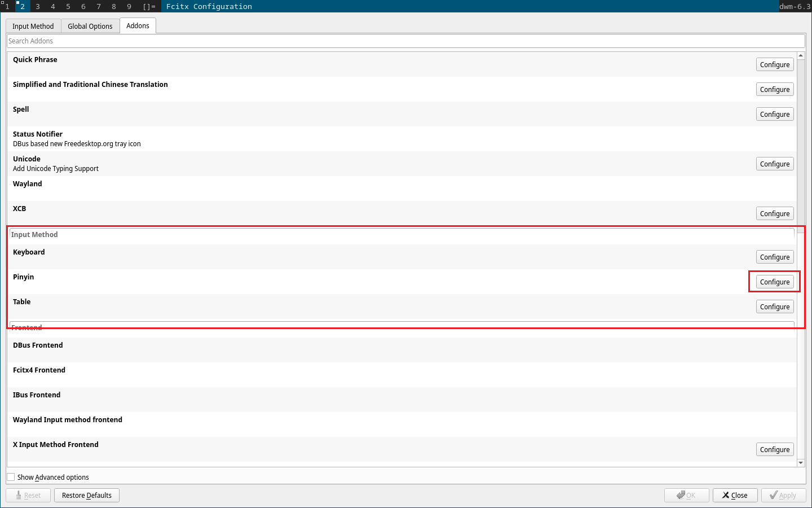Select the Fcitx4 Frontend row
812x508 pixels.
point(402,375)
